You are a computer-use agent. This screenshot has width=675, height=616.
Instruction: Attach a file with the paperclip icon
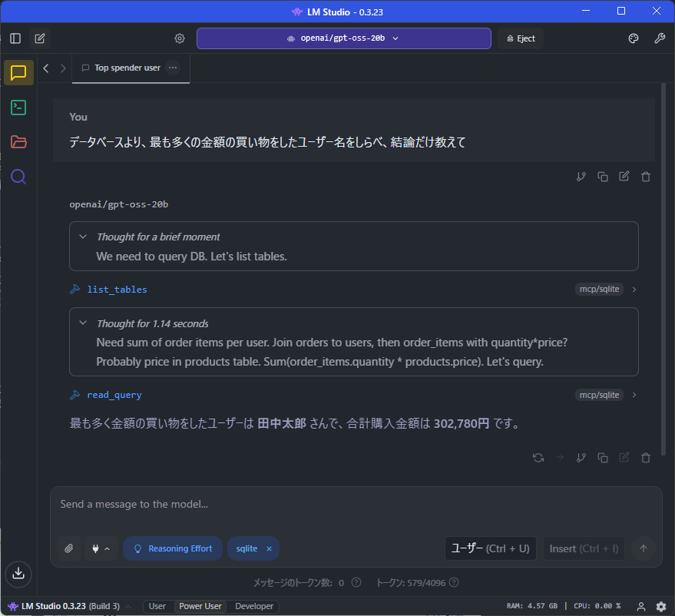(x=69, y=548)
